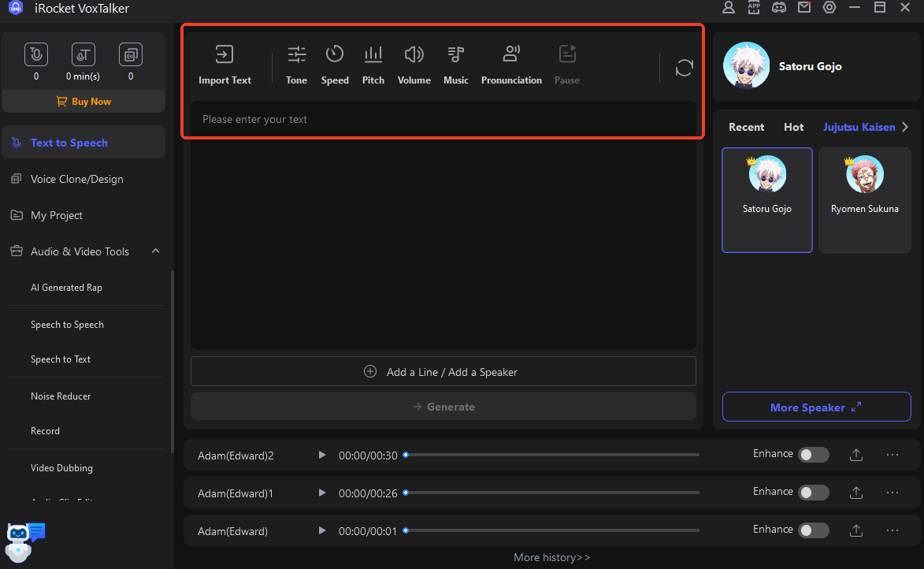Open More Speaker list

point(816,407)
